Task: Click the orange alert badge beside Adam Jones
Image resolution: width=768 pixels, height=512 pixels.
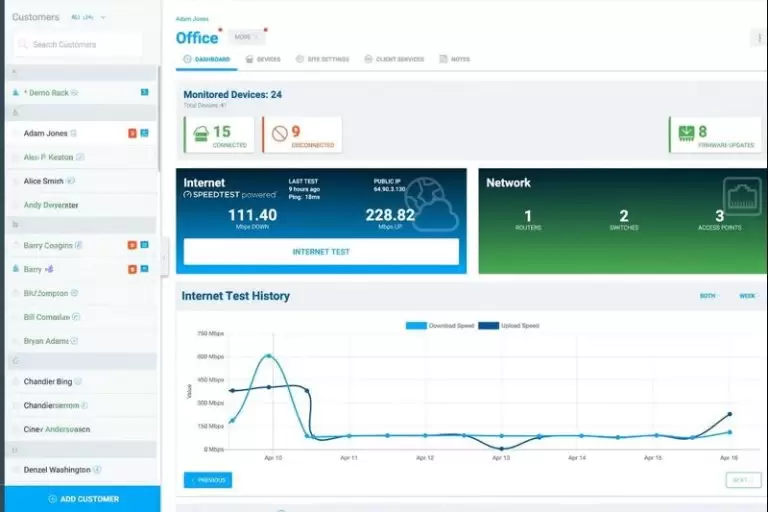Action: coord(132,133)
